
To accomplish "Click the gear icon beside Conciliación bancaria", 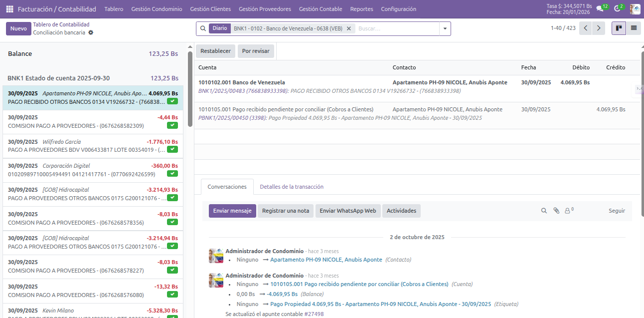I will pyautogui.click(x=91, y=32).
